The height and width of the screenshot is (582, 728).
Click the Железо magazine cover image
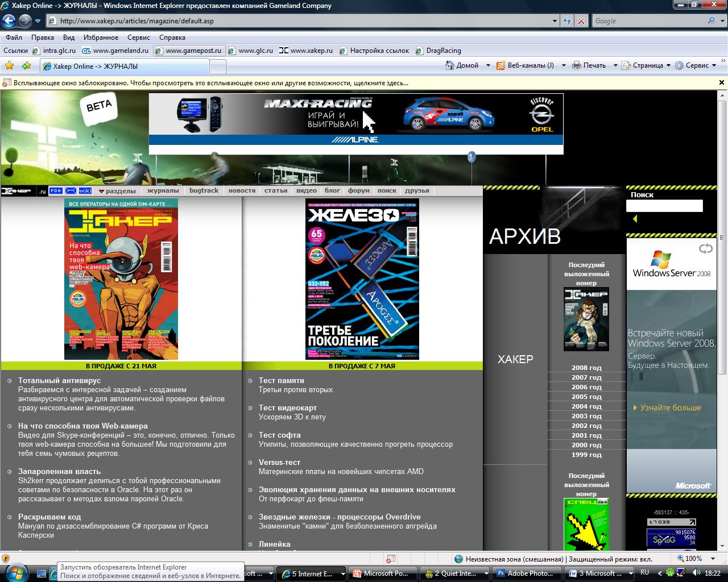[x=362, y=279]
